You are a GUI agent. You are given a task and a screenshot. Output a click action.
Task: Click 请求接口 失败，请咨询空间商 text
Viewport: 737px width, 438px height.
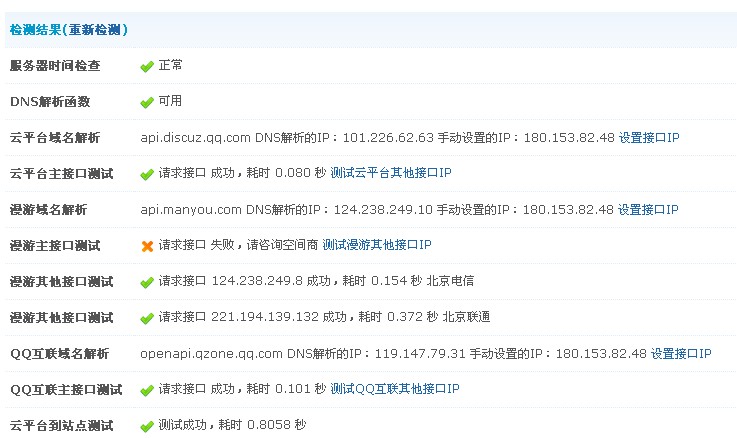(238, 245)
